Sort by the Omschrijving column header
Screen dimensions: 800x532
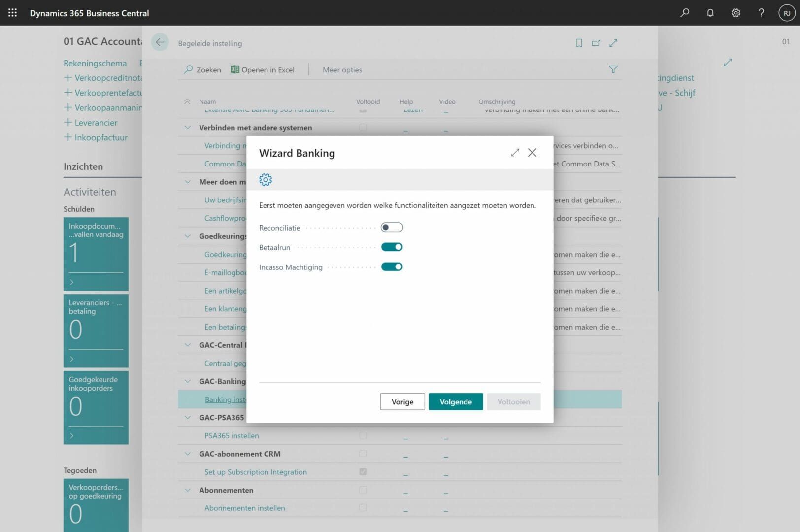[x=497, y=101]
